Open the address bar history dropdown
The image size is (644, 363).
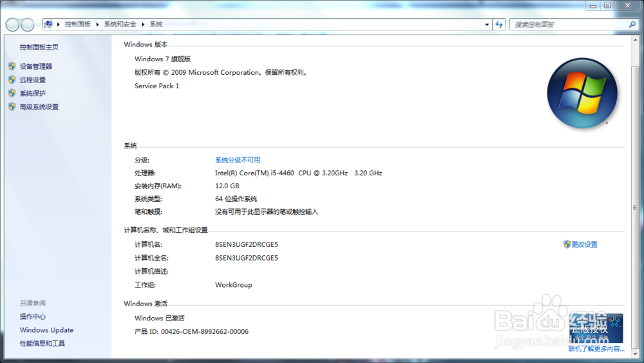coord(487,25)
